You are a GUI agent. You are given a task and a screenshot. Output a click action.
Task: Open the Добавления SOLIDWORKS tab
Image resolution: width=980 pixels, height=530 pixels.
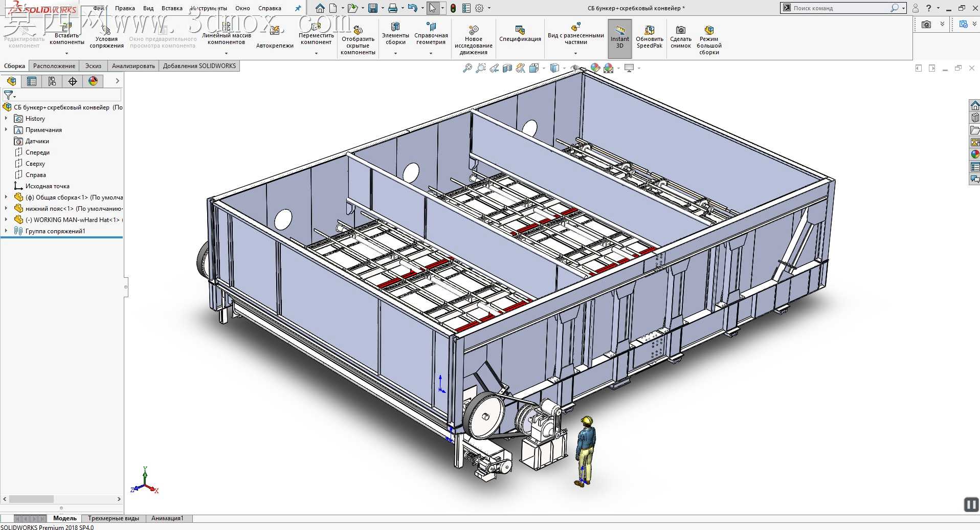199,66
